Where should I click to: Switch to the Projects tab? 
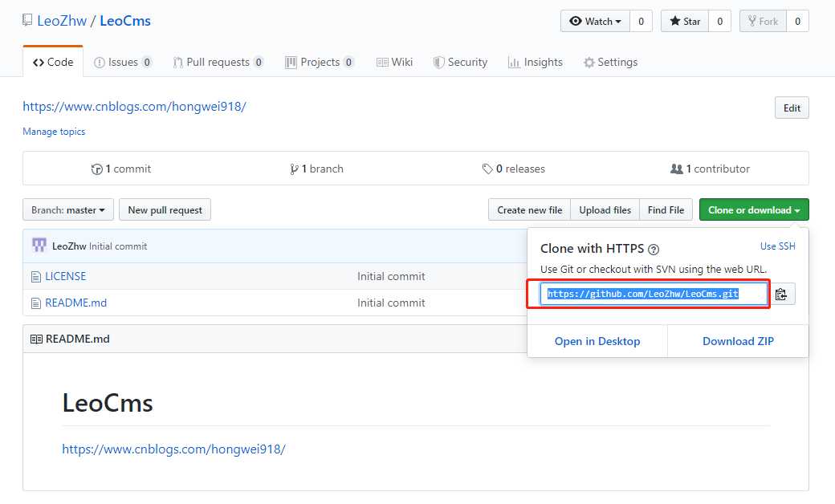pyautogui.click(x=320, y=63)
